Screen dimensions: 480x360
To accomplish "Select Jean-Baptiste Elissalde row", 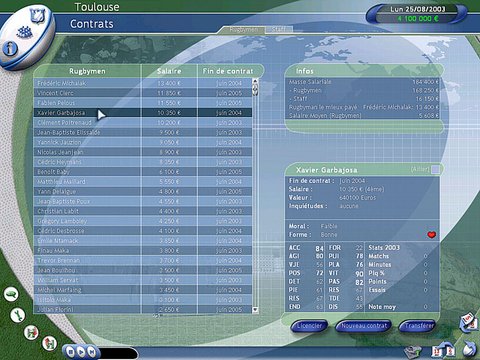I will coord(143,132).
